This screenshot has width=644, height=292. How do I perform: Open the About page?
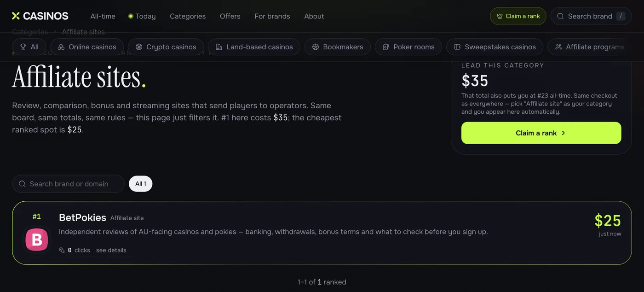tap(314, 16)
